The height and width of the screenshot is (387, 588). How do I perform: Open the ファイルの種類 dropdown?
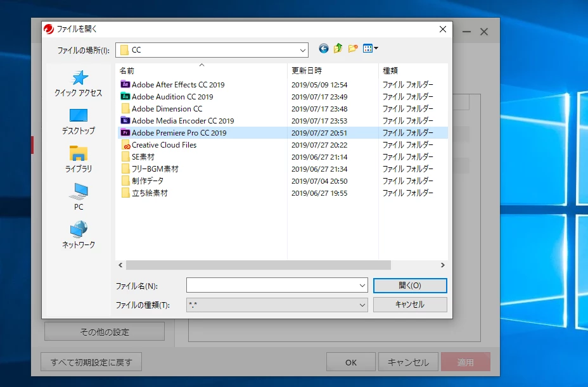[x=362, y=305]
